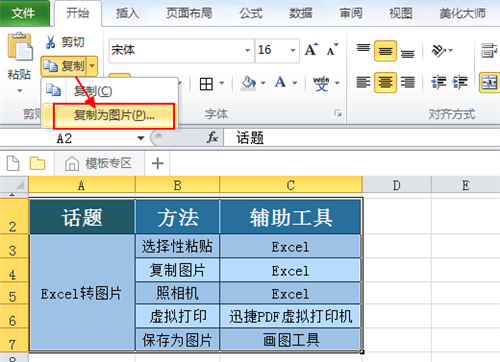Select the cell 画图工具
This screenshot has width=500, height=362.
(291, 339)
